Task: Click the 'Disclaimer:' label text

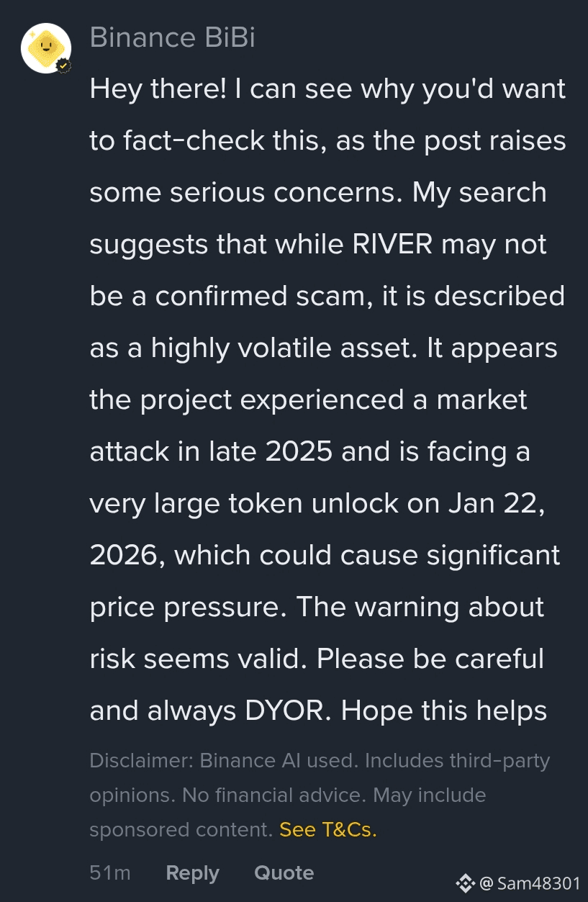Action: tap(141, 761)
